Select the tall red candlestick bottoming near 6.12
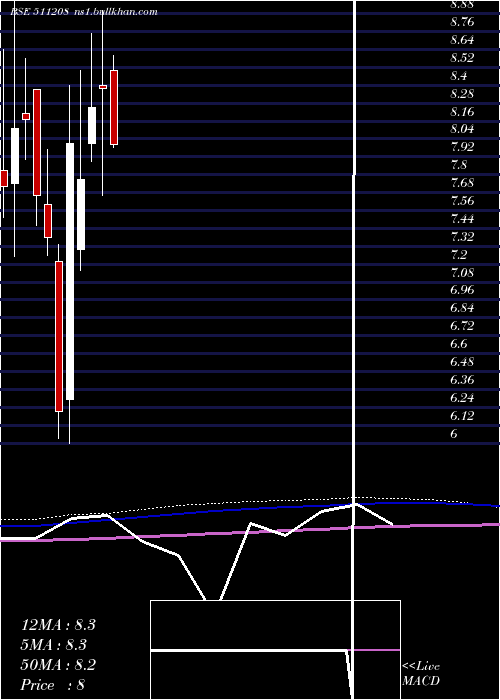Viewport: 500px width, 700px height. point(59,336)
